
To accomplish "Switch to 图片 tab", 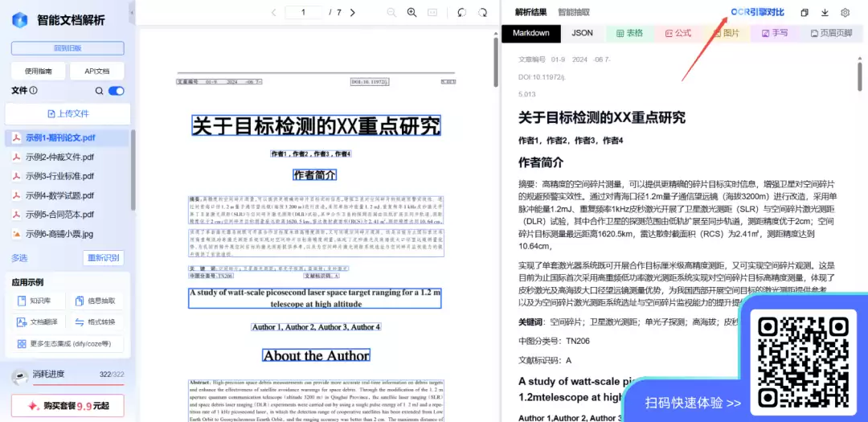I will (727, 33).
